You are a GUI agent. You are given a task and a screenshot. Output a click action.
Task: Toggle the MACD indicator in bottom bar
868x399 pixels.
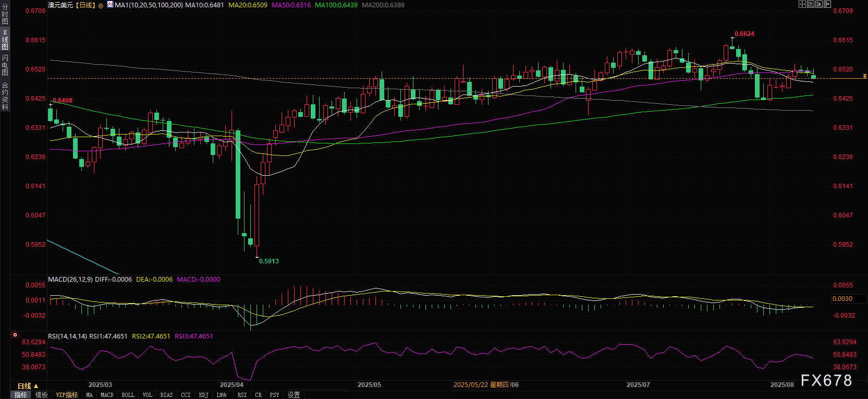pos(107,395)
